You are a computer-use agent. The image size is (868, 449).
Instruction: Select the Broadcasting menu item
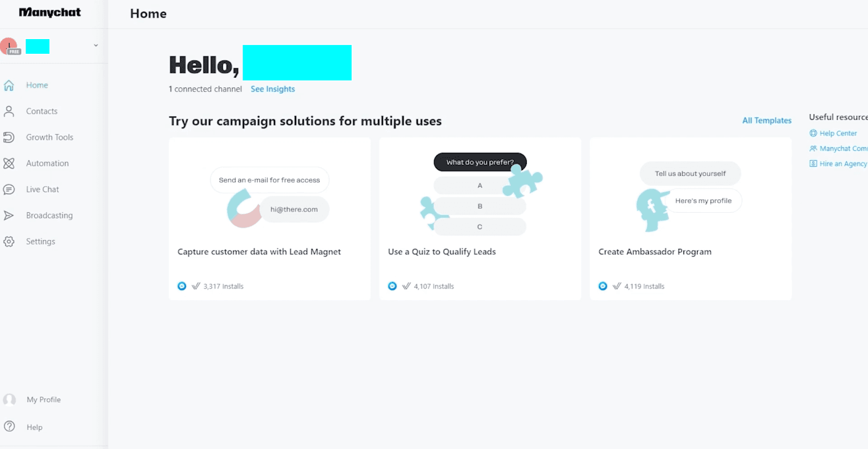coord(49,216)
